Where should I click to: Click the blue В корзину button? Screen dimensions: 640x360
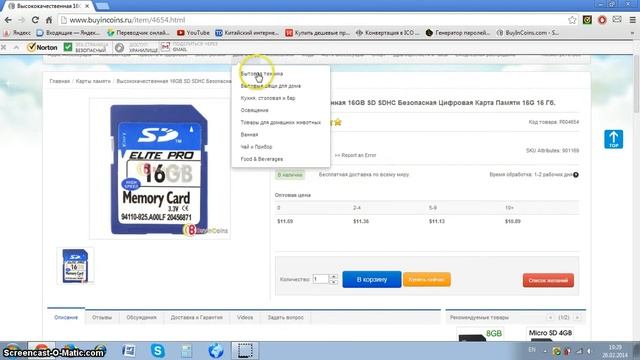pos(372,280)
